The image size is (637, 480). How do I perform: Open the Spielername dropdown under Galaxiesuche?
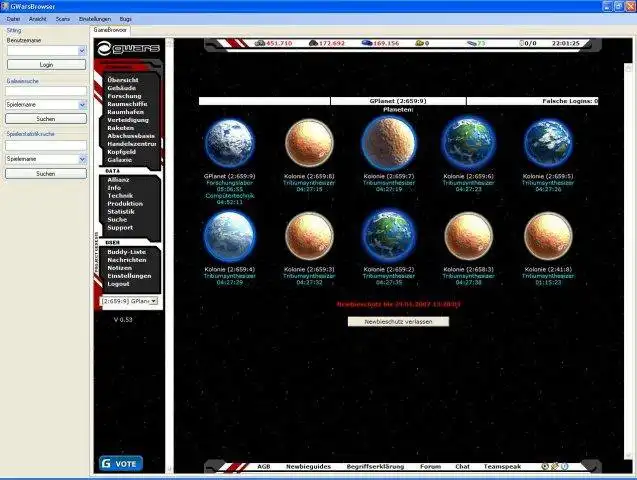(82, 105)
